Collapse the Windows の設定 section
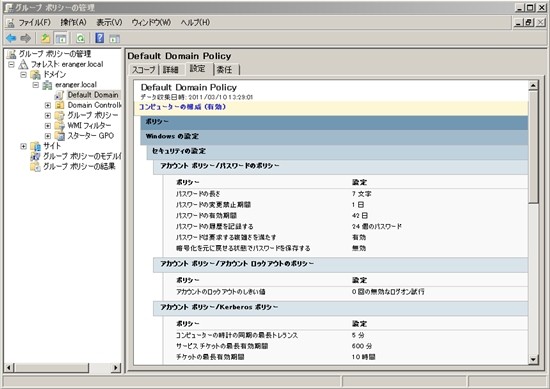 pyautogui.click(x=334, y=137)
